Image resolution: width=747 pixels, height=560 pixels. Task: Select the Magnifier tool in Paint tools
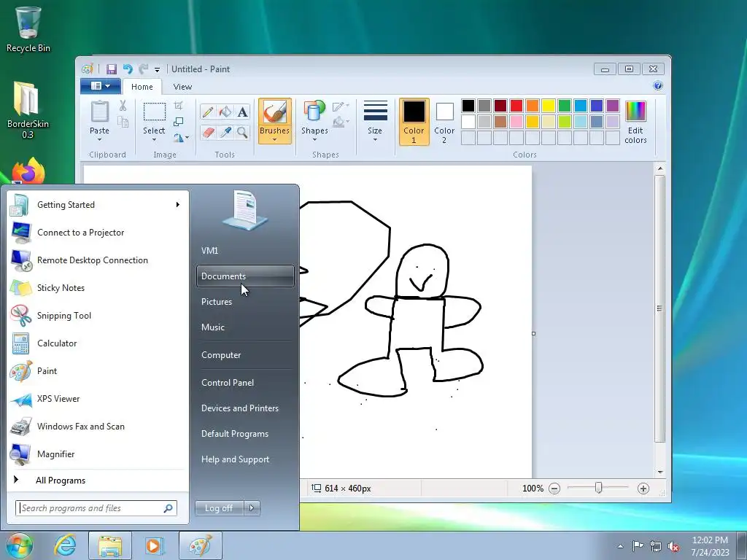click(x=242, y=132)
